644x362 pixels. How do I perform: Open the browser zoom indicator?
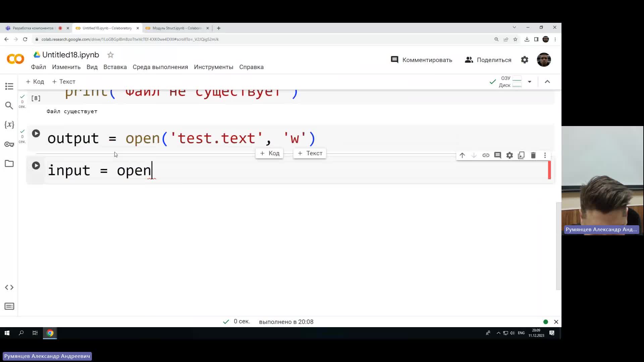(x=496, y=39)
